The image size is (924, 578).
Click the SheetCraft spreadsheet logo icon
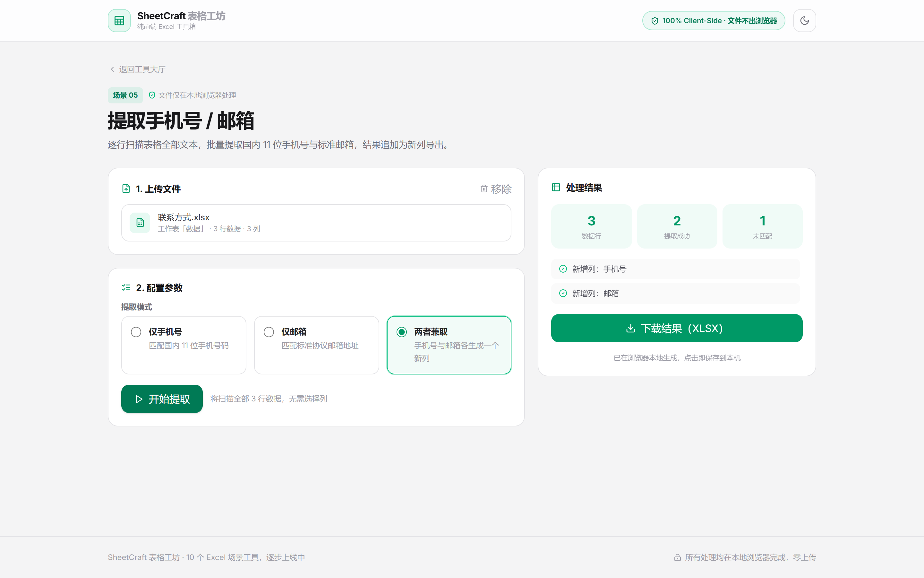119,21
